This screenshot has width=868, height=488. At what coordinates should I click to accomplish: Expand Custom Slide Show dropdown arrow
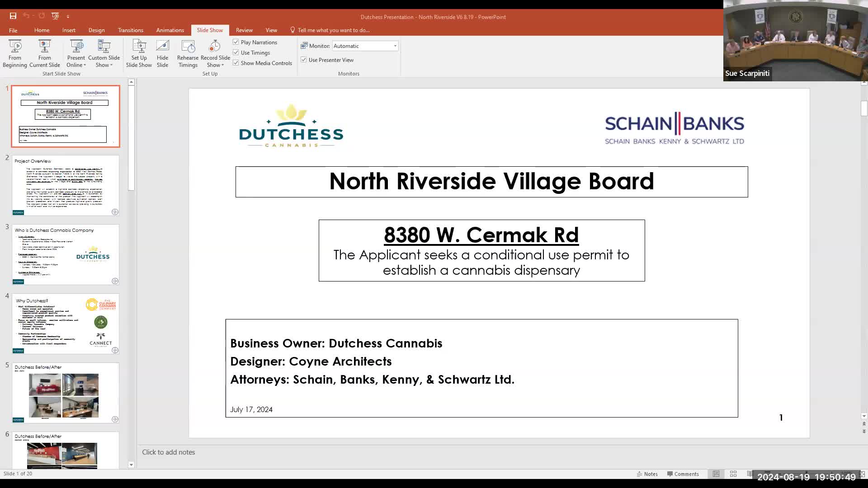tap(111, 65)
